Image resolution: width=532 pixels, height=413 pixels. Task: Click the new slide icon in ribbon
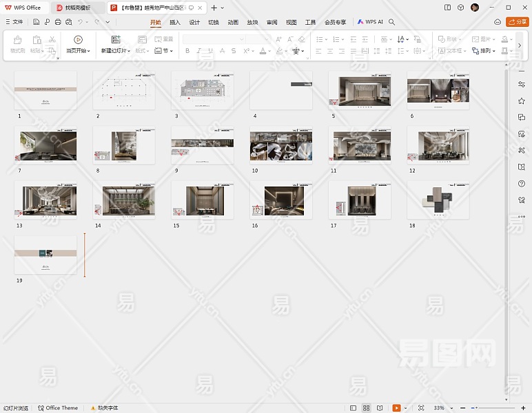tap(116, 40)
